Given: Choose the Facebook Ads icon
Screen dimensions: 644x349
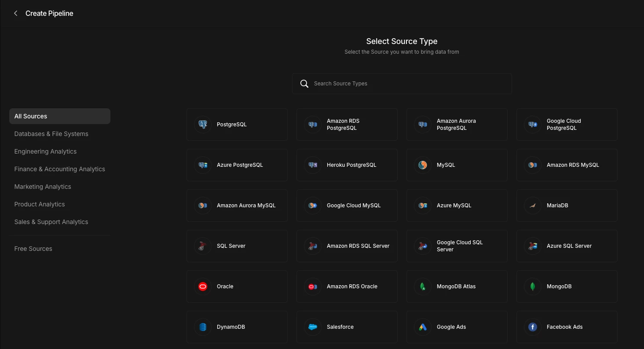Looking at the screenshot, I should [533, 327].
